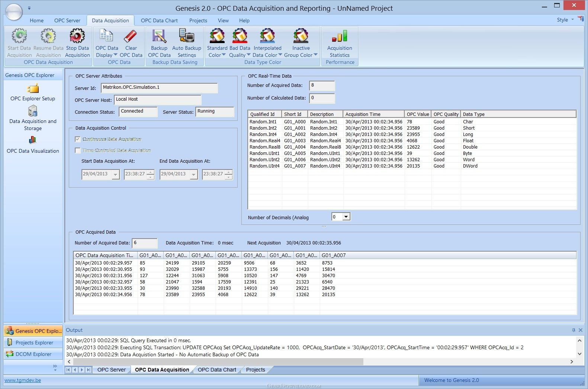Select the OPC Server bottom tab
Viewport: 588px width, 389px height.
click(x=112, y=370)
